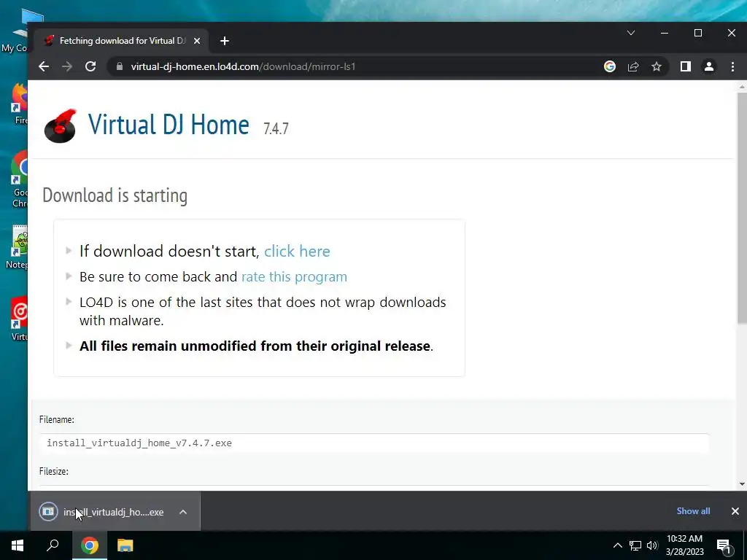Click the page vertical scrollbar thumb
This screenshot has width=747, height=560.
742,209
